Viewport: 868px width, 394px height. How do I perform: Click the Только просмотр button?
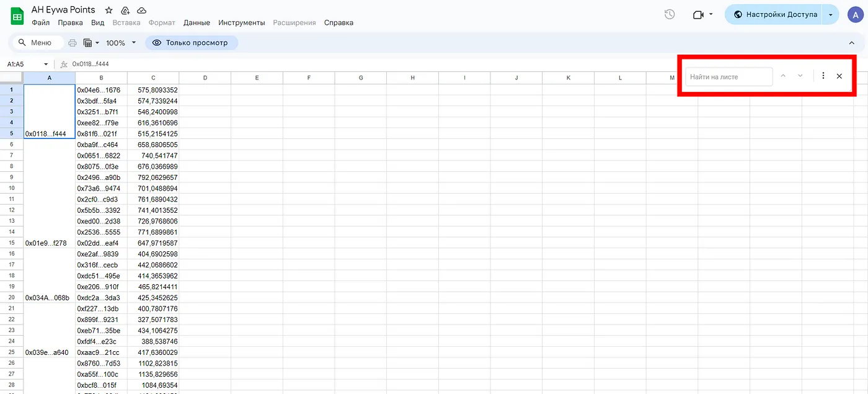pos(191,43)
